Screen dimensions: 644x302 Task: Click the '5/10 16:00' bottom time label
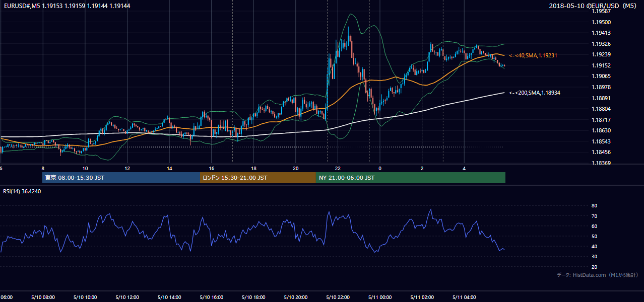[212, 297]
